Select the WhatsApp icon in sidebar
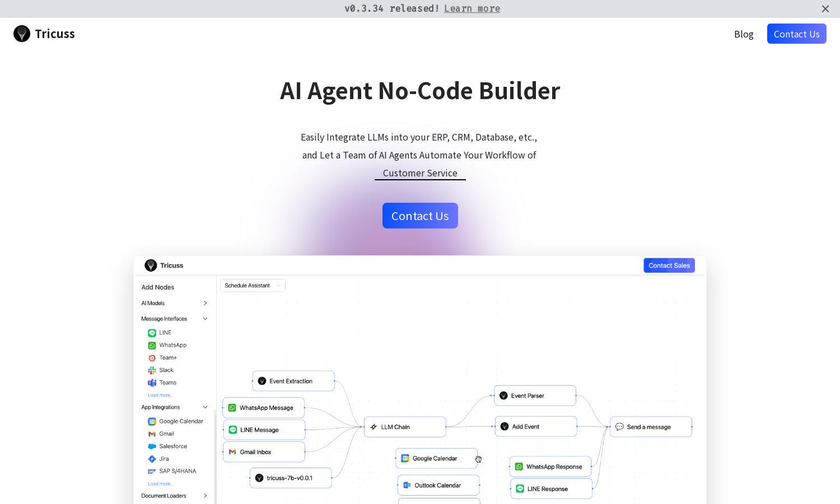Image resolution: width=840 pixels, height=504 pixels. 152,346
